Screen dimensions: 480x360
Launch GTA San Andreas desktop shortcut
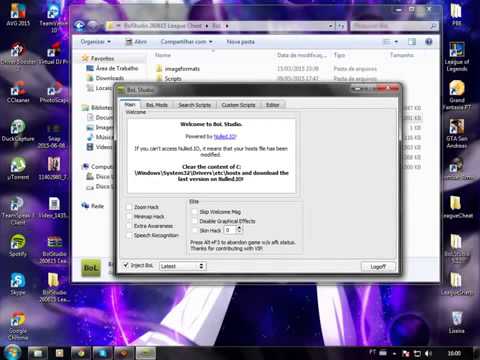point(456,133)
